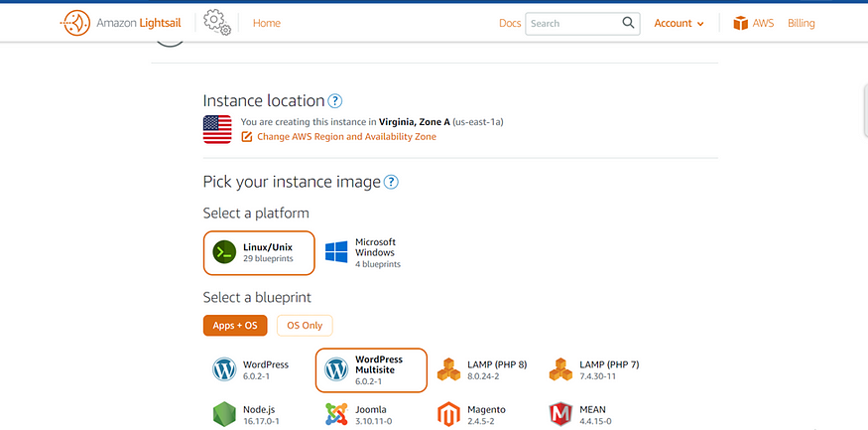868x430 pixels.
Task: Open the AWS console link text
Action: [x=763, y=23]
